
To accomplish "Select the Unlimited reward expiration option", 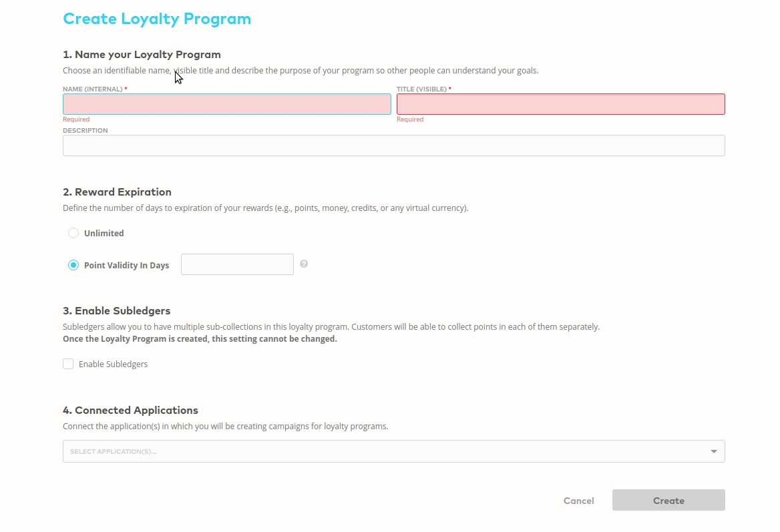I will point(73,233).
